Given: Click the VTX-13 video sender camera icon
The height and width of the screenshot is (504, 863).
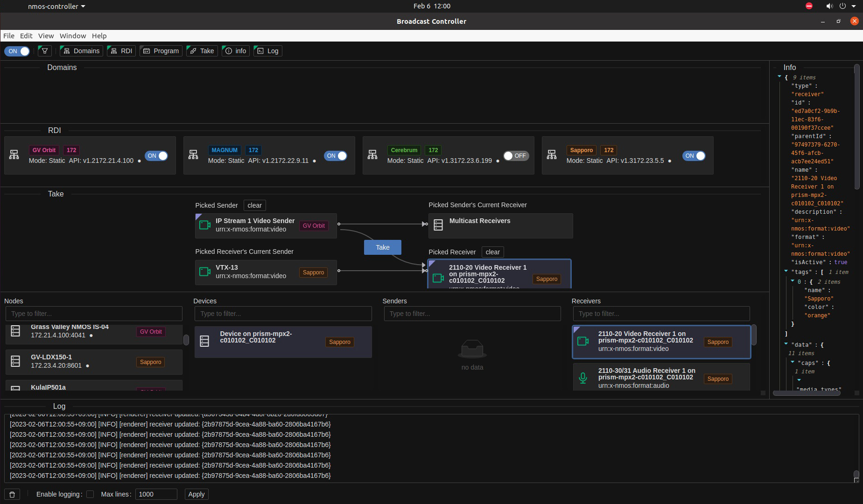Looking at the screenshot, I should pos(205,271).
